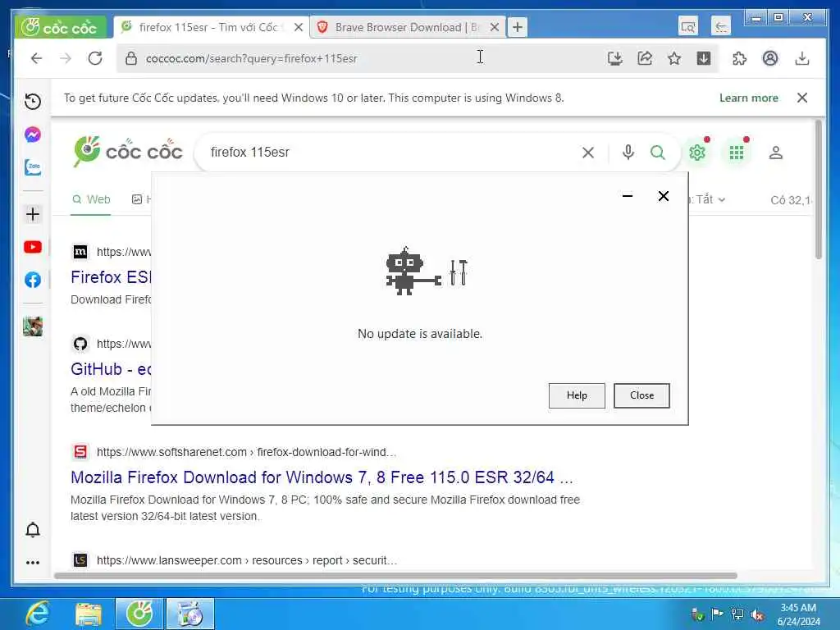View site info via the padlock icon
Screen dimensions: 840x630
tap(130, 58)
